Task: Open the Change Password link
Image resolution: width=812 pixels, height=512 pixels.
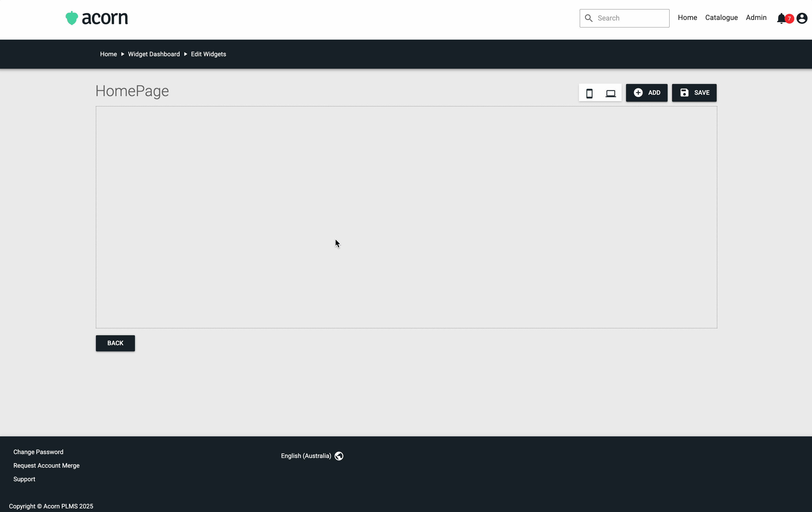Action: (38, 452)
